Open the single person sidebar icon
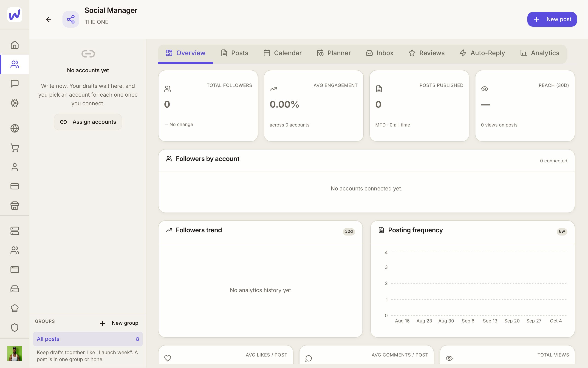588x368 pixels. pyautogui.click(x=14, y=167)
